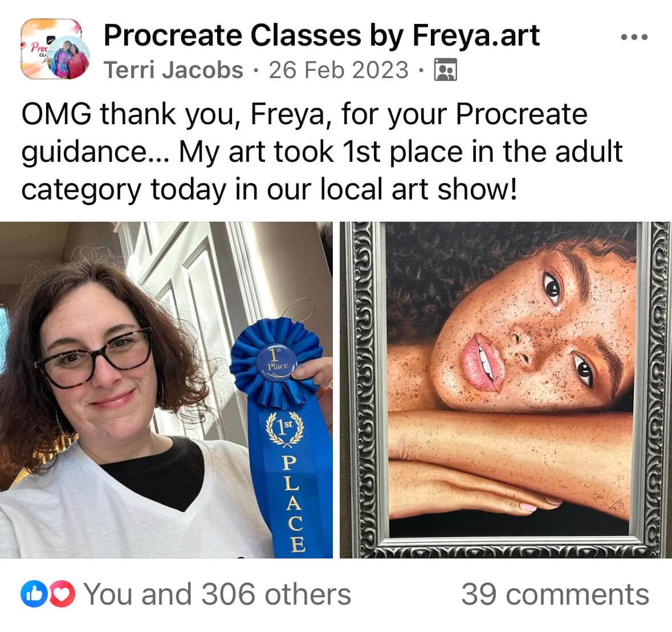Image resolution: width=672 pixels, height=632 pixels.
Task: Open the selfie photo with blue ribbon
Action: coord(166,390)
